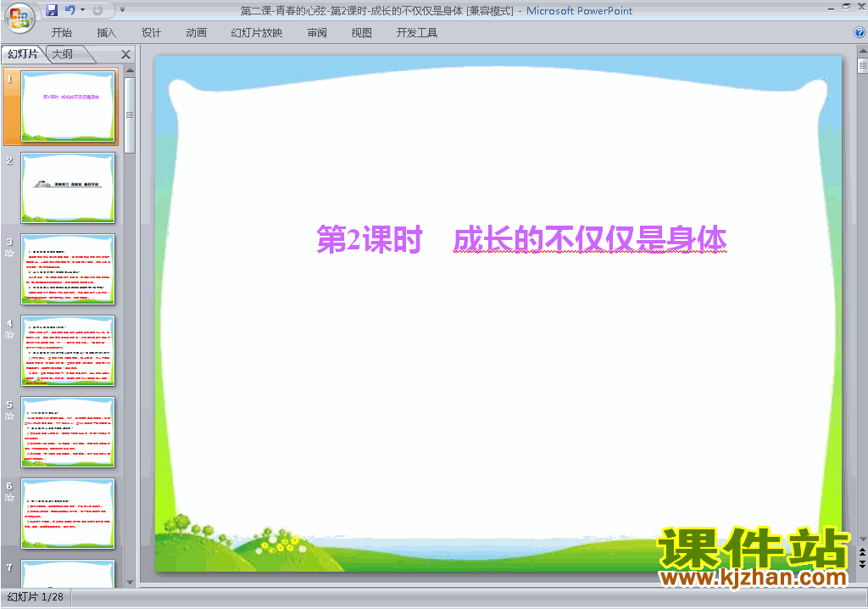The image size is (868, 609).
Task: Open the 幻灯片放映 ribbon tab
Action: coord(256,33)
